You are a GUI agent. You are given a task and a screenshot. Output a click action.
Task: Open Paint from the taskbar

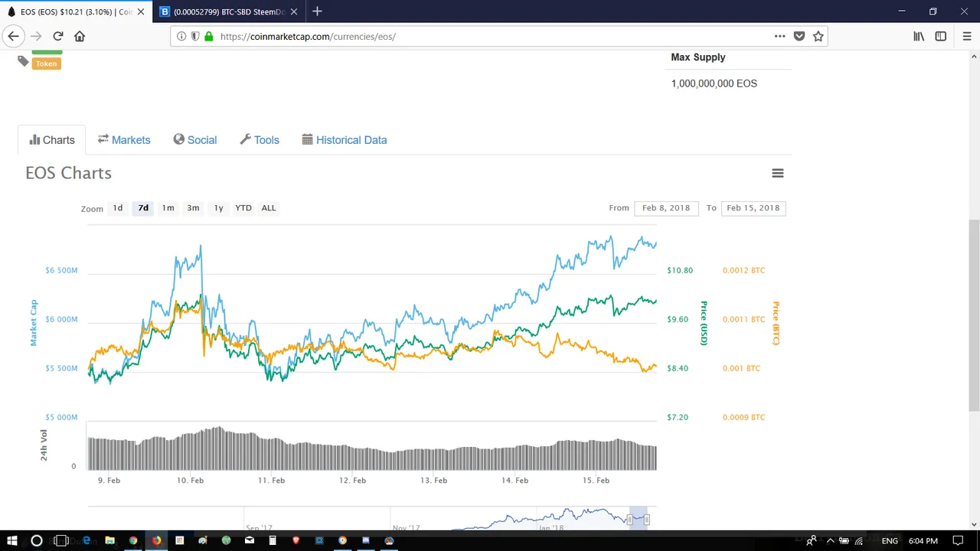click(202, 540)
